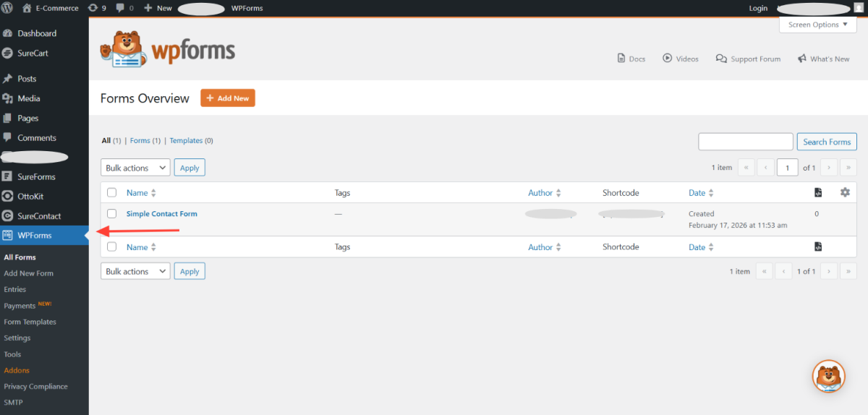The height and width of the screenshot is (415, 868).
Task: Open Entries in the WPForms submenu
Action: point(15,289)
